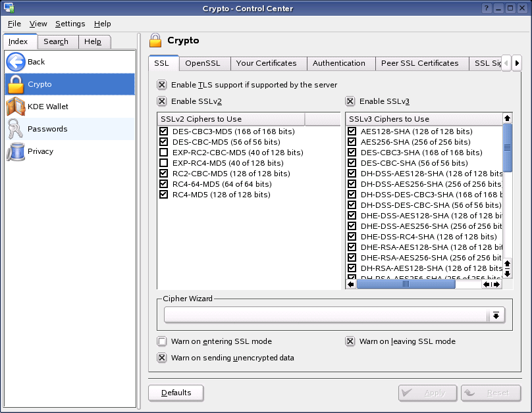Disable Warn on leaving SSL mode
Viewport: 532px width, 413px height.
pos(350,341)
